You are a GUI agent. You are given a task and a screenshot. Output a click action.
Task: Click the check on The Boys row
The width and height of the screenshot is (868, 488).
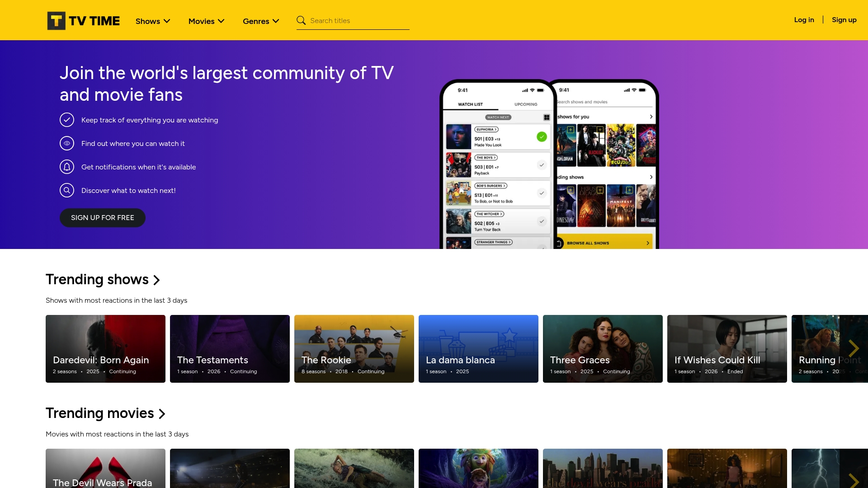coord(542,165)
